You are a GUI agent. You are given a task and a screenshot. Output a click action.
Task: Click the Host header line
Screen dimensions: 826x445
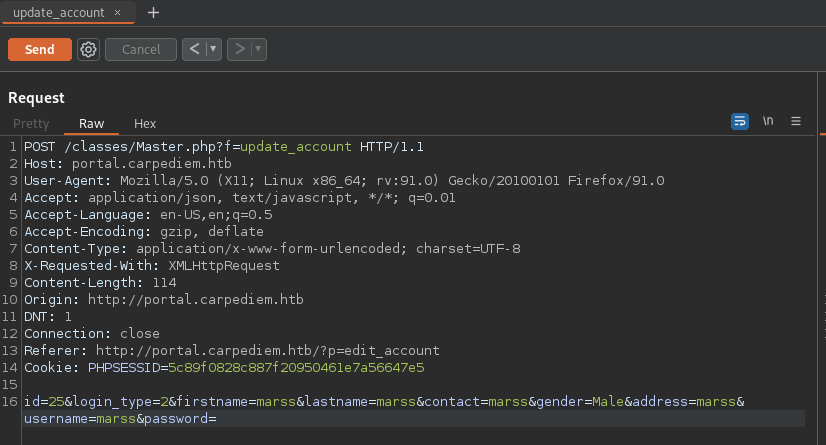pos(128,163)
